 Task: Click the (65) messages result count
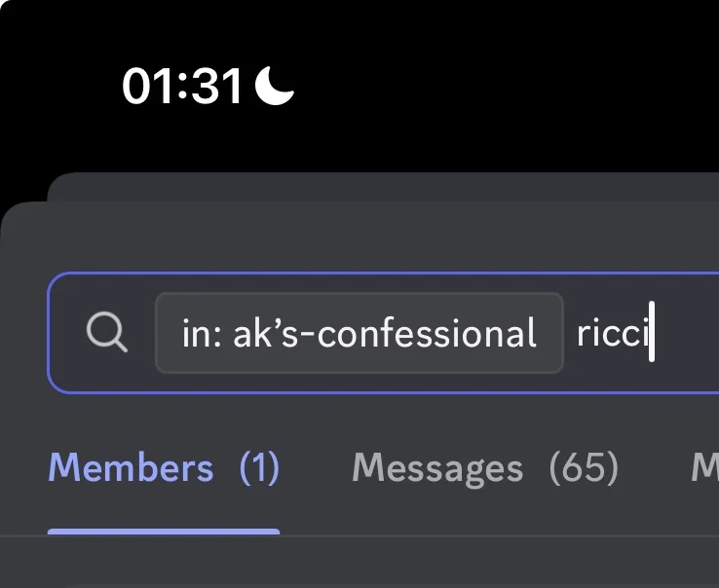[x=584, y=468]
